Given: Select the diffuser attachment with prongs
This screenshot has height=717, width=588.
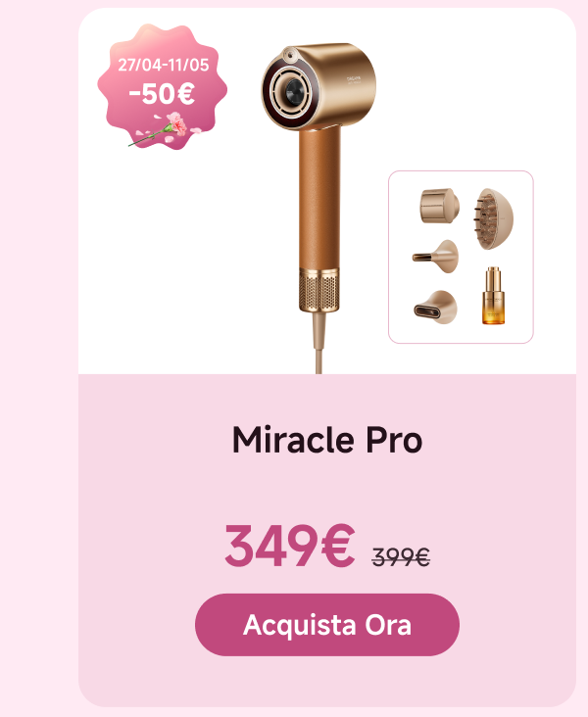Looking at the screenshot, I should click(x=493, y=218).
